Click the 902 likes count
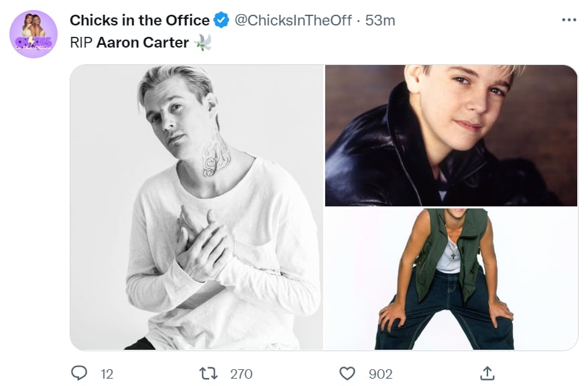Screen dimensions: 588x386 [380, 374]
